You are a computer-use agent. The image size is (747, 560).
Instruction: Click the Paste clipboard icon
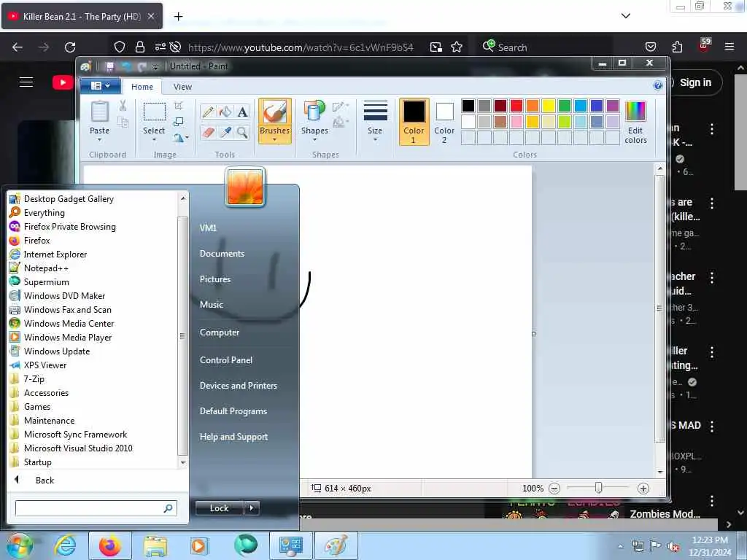coord(99,112)
